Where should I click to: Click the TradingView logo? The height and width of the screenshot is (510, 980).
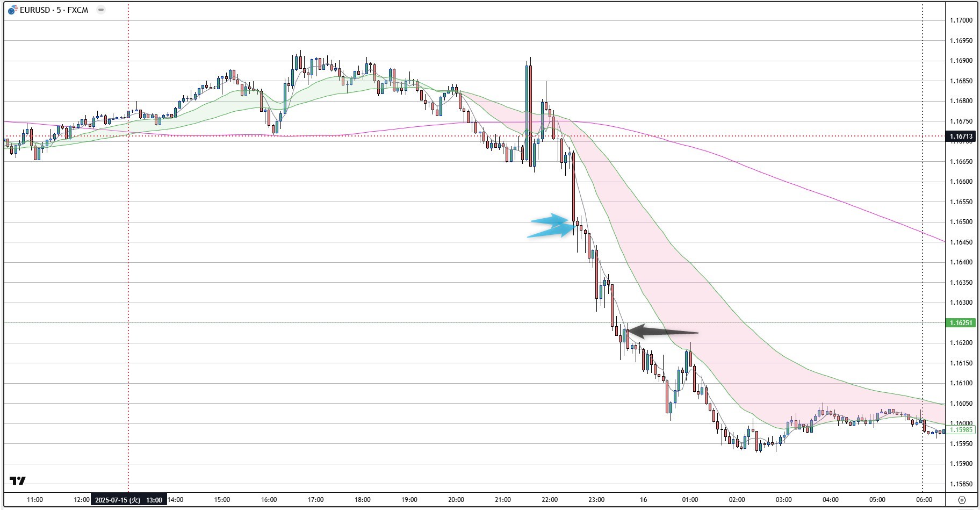17,480
